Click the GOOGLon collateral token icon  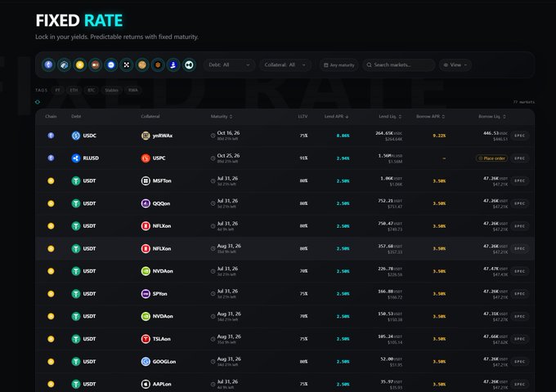pos(146,362)
